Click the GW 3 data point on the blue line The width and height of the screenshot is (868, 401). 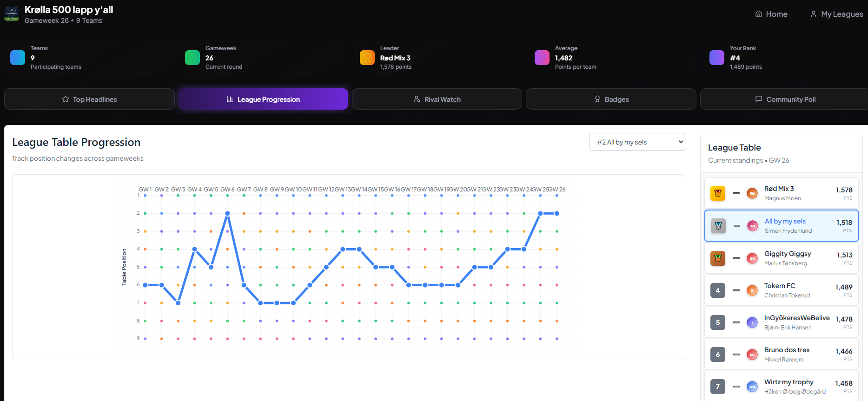178,303
